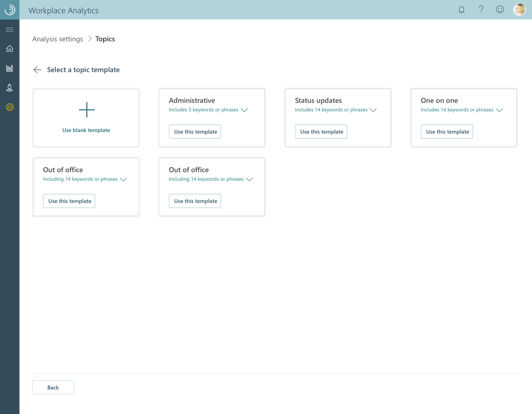The width and height of the screenshot is (532, 414).
Task: Open the user profile avatar picture
Action: 519,10
